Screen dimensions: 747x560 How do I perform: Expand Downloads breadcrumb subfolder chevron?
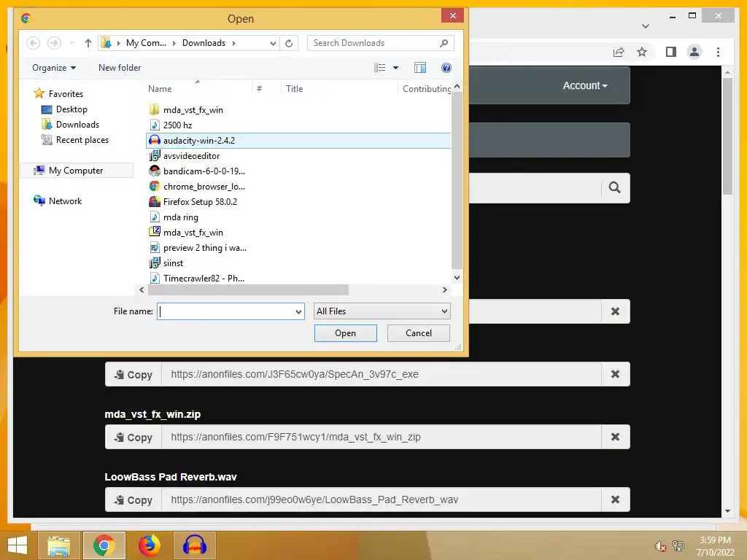(x=234, y=43)
